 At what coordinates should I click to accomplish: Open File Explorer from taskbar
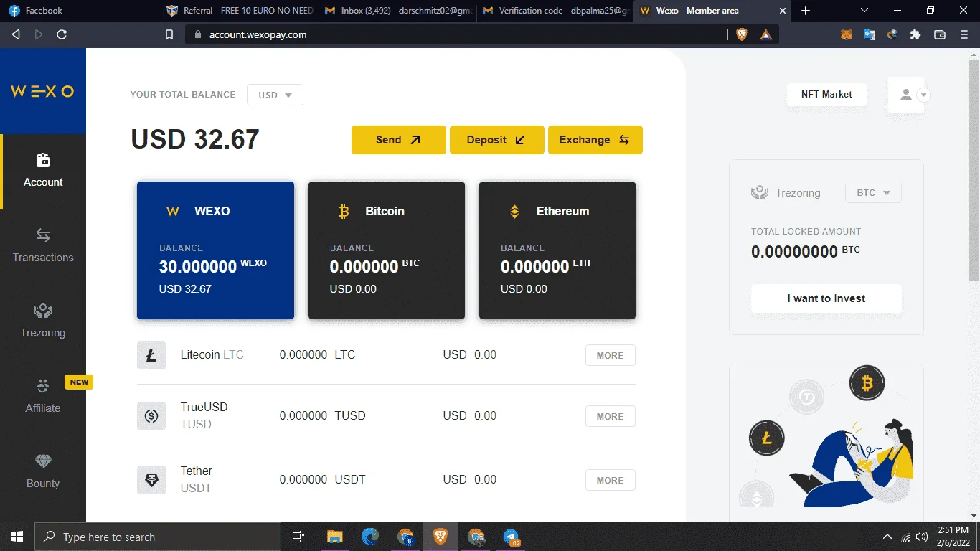(335, 537)
